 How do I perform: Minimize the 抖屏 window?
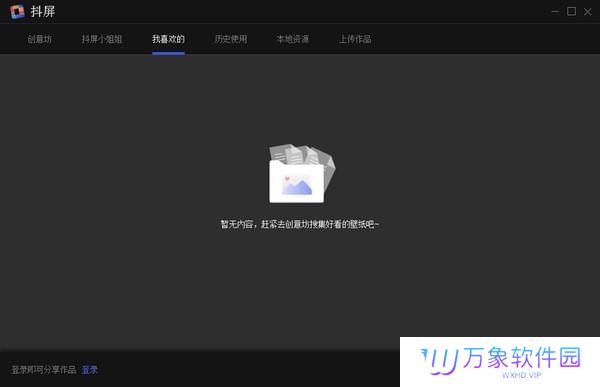pos(555,12)
